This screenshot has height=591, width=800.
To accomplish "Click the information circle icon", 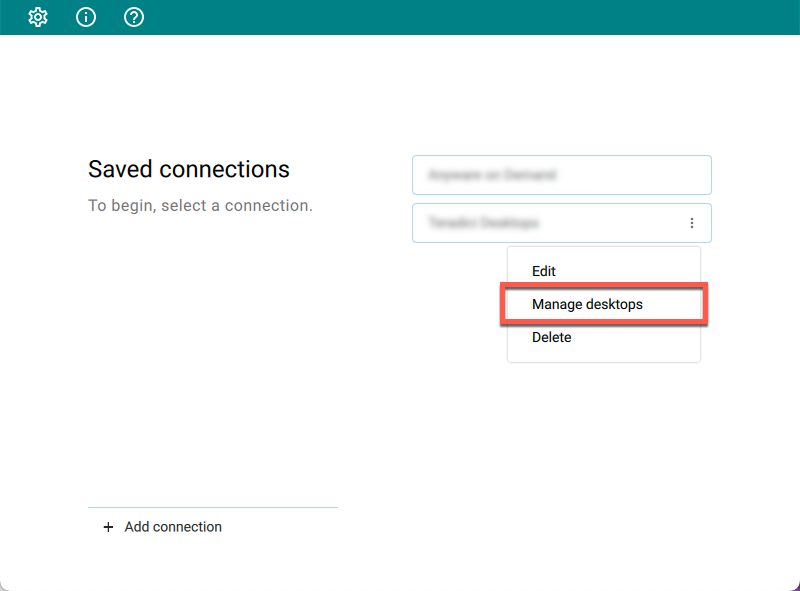I will (x=86, y=17).
